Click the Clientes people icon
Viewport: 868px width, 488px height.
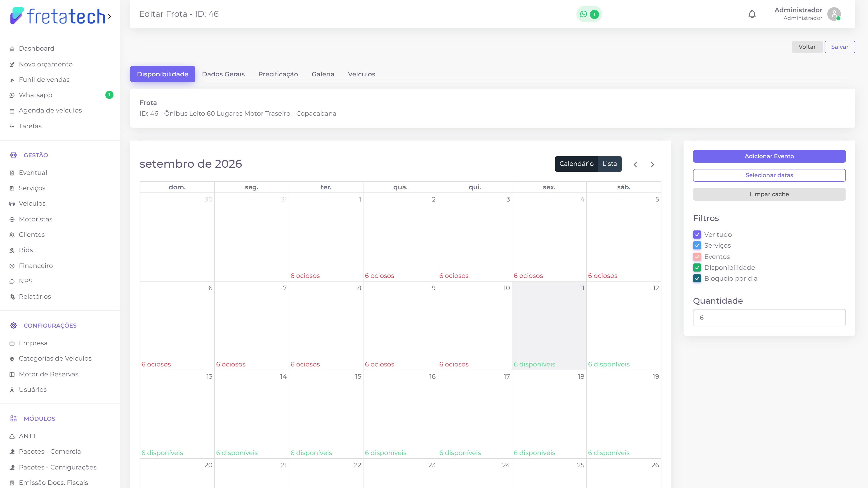click(12, 235)
